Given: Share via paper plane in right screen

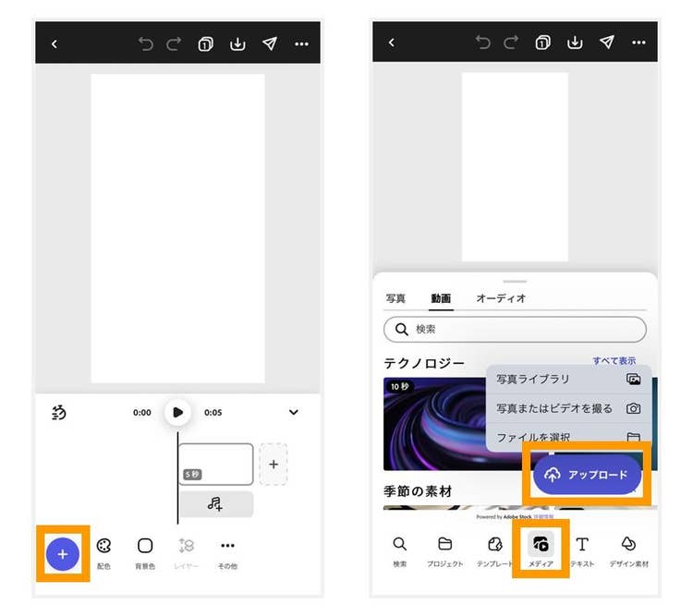Looking at the screenshot, I should point(607,42).
